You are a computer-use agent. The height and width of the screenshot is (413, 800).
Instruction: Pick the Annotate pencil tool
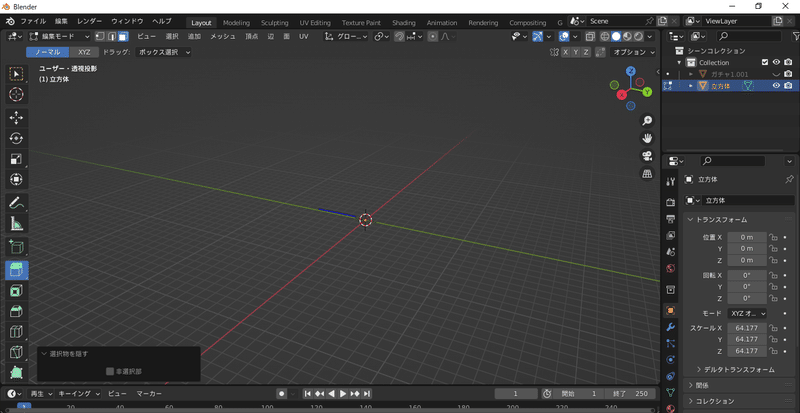[x=16, y=203]
